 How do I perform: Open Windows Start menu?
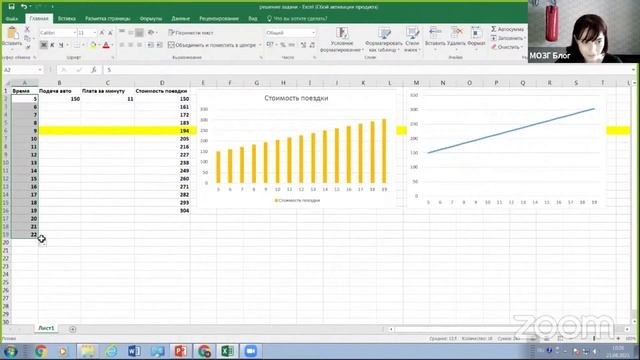10,351
